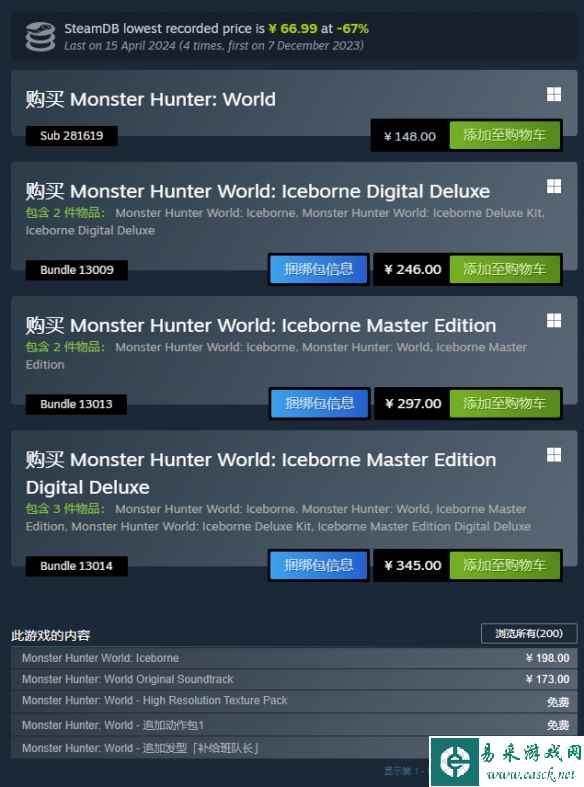This screenshot has width=584, height=787.
Task: Add Monster Hunter: World ¥148.00 to cart
Action: tap(505, 135)
